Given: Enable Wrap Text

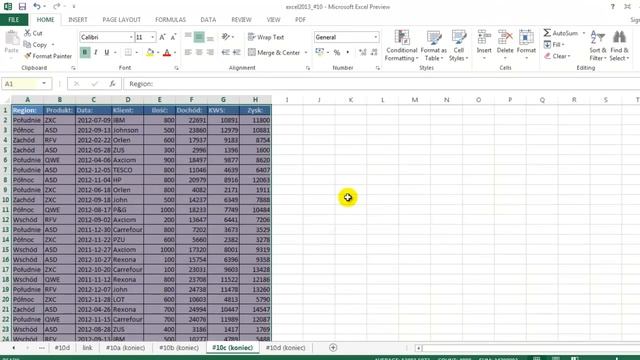Looking at the screenshot, I should click(266, 37).
